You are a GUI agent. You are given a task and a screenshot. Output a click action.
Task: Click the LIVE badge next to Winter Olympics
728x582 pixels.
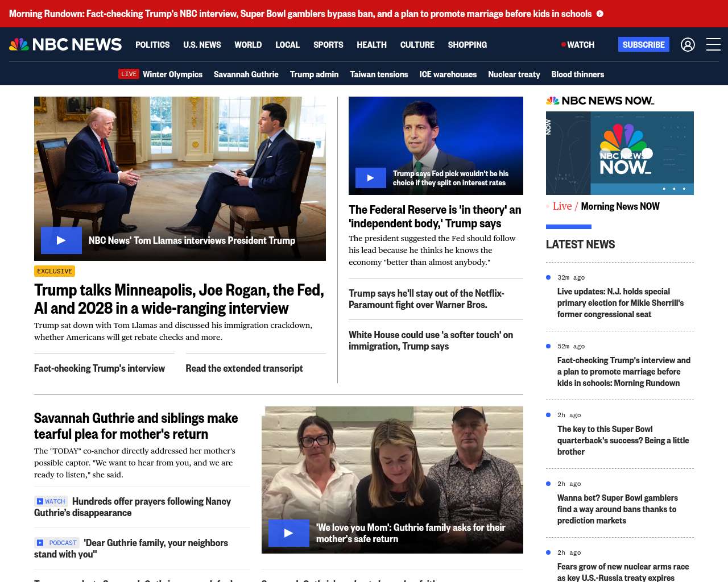click(x=129, y=74)
